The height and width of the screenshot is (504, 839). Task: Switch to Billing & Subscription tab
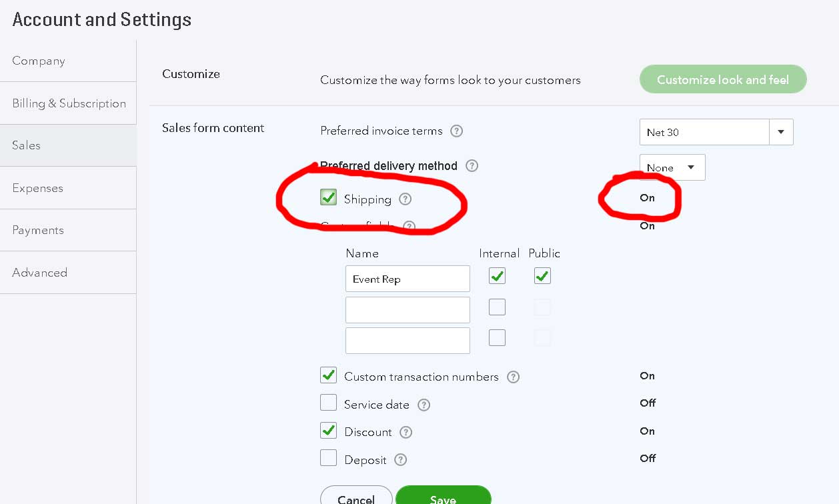point(68,103)
